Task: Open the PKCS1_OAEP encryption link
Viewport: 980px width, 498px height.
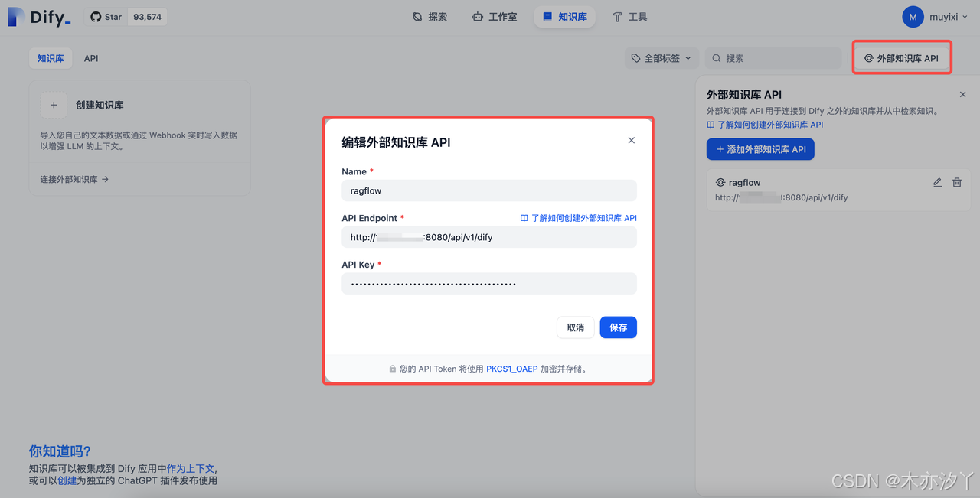Action: pyautogui.click(x=512, y=368)
